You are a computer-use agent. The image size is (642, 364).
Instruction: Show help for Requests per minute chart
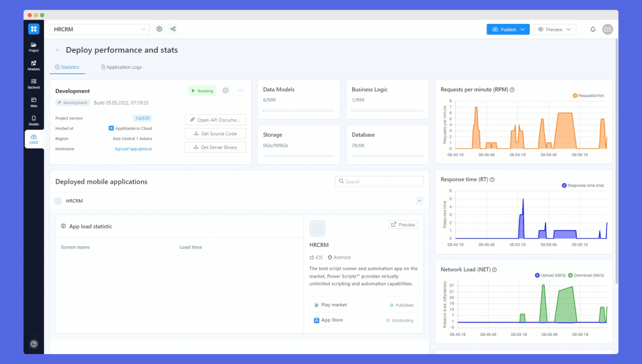pos(512,90)
